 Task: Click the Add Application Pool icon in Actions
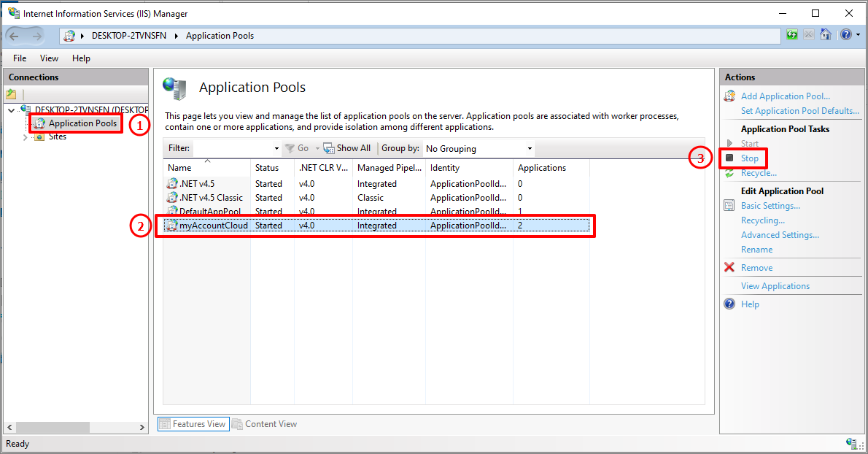click(729, 96)
